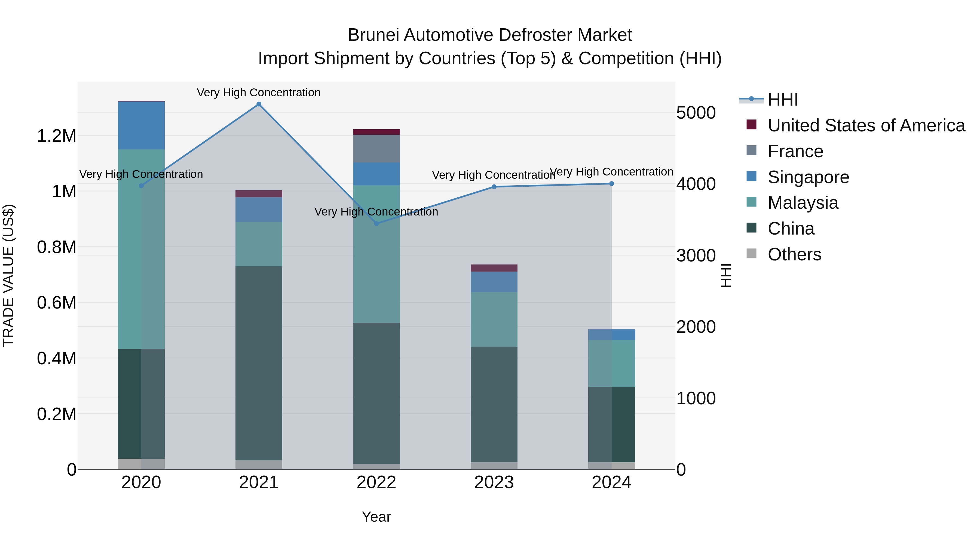Screen dimensions: 980x551
Task: Click the Malaysia segment of the 2024 bar
Action: [612, 364]
